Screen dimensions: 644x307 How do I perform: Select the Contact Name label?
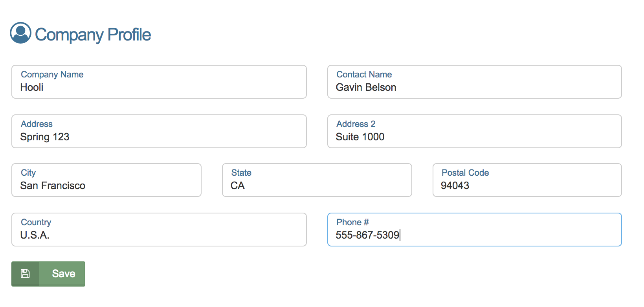364,74
